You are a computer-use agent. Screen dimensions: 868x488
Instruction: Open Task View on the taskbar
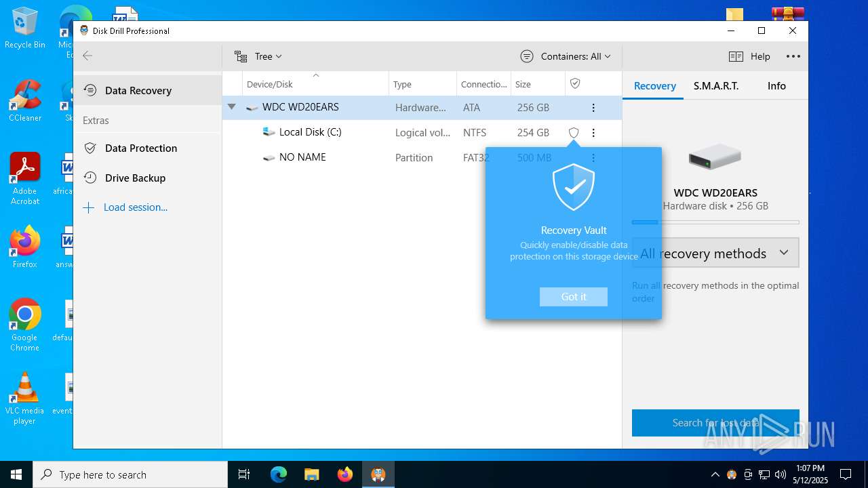point(245,474)
